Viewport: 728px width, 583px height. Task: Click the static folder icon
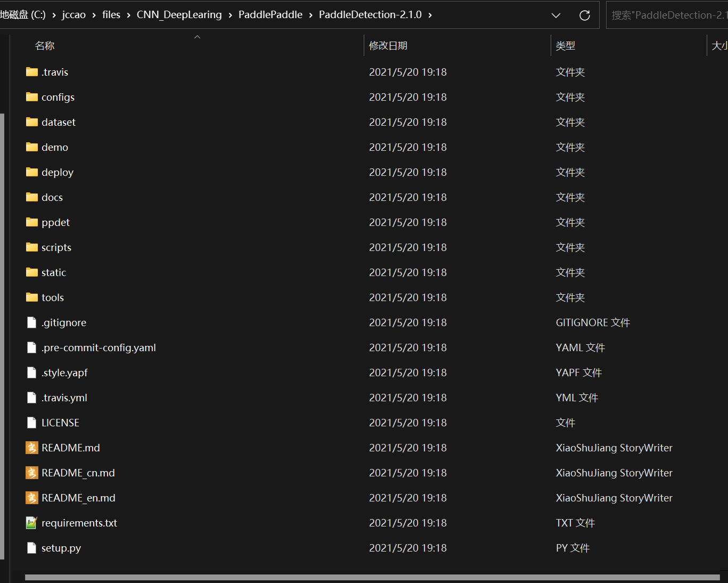point(32,272)
